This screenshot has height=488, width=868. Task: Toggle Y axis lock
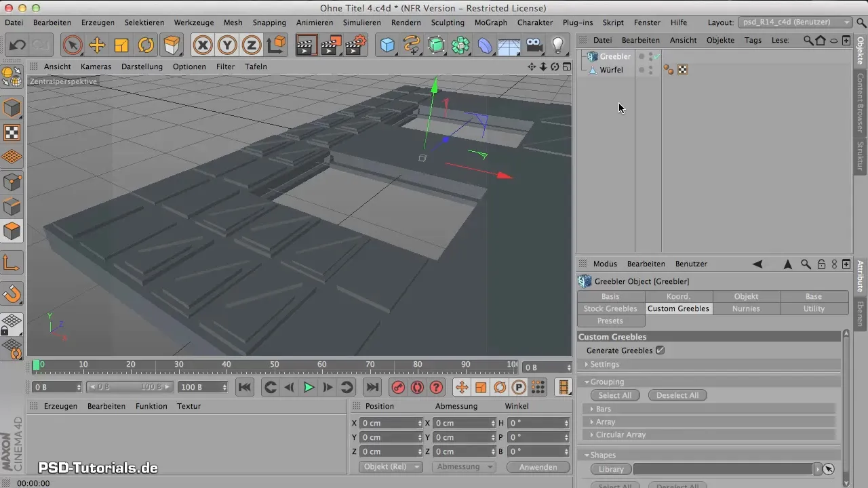click(x=228, y=45)
